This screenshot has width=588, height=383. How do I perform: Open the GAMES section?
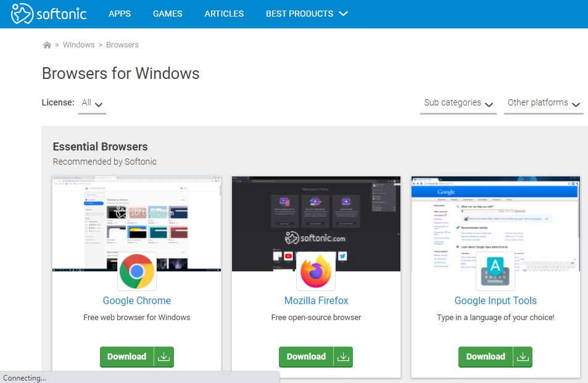168,14
